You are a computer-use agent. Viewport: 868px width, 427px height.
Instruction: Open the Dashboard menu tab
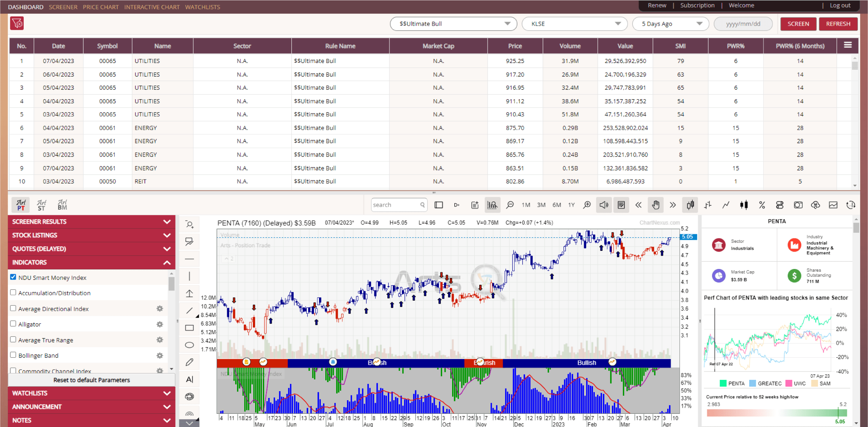[26, 7]
